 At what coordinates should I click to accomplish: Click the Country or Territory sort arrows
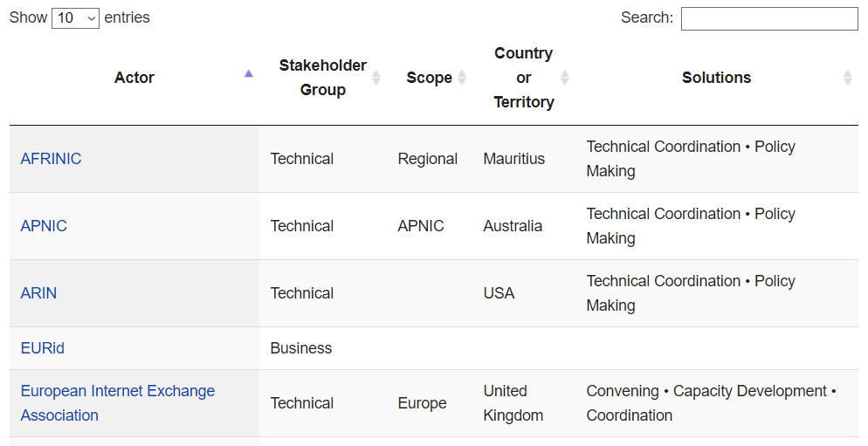[565, 78]
